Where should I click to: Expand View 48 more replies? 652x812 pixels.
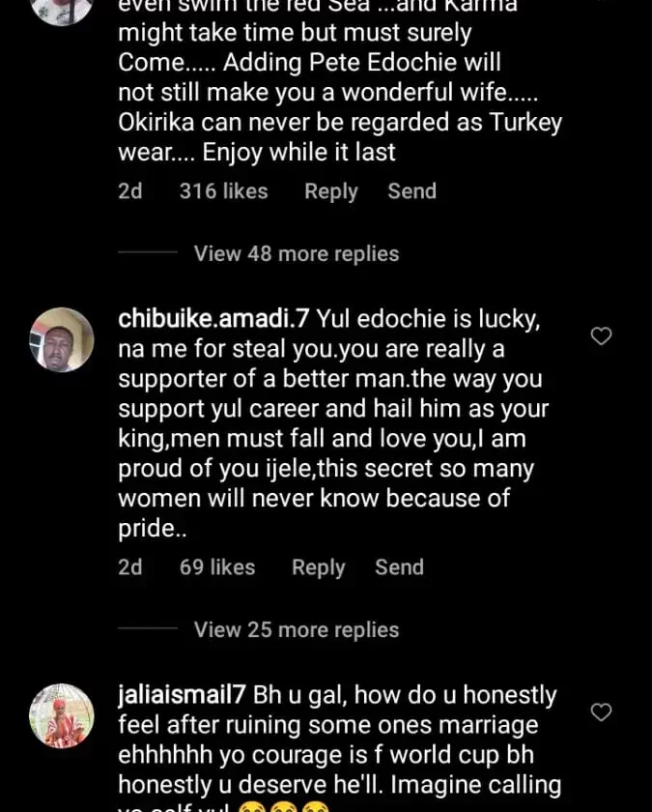click(296, 253)
